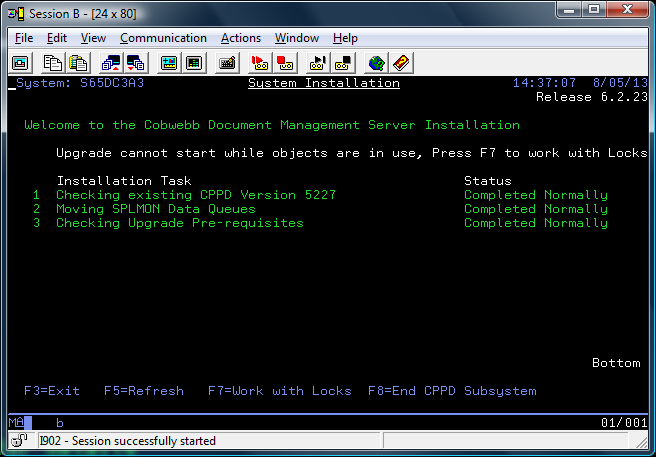Click the Receive File from Host icon
Screen dimensions: 656x457
pos(135,63)
